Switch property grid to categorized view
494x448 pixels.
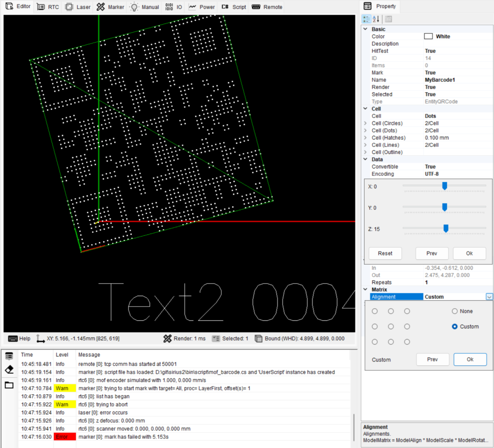[366, 19]
